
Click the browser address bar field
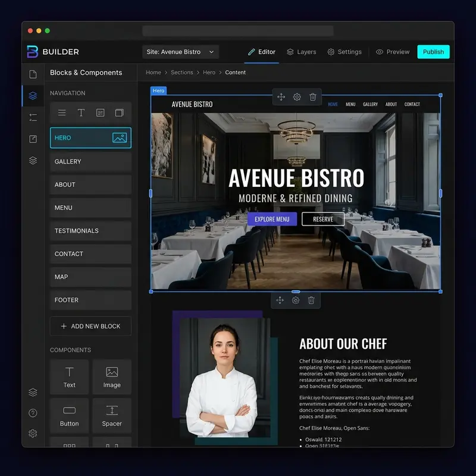pyautogui.click(x=237, y=31)
